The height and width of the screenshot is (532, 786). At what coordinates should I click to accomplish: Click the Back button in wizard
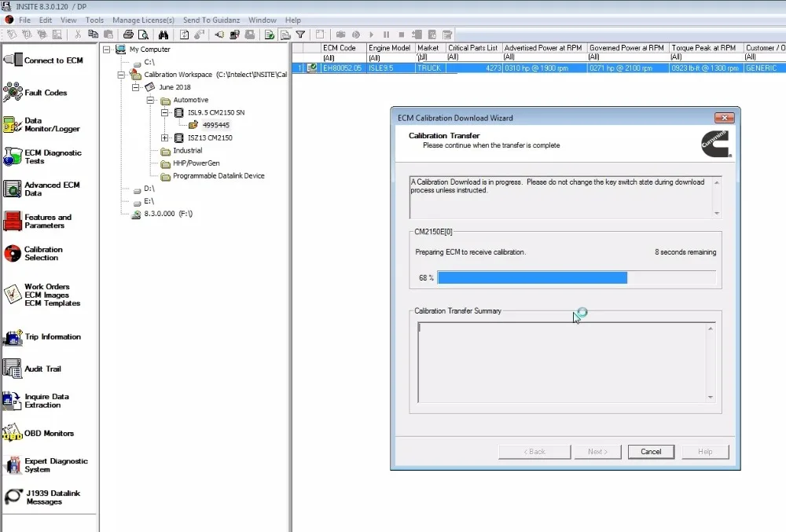534,452
